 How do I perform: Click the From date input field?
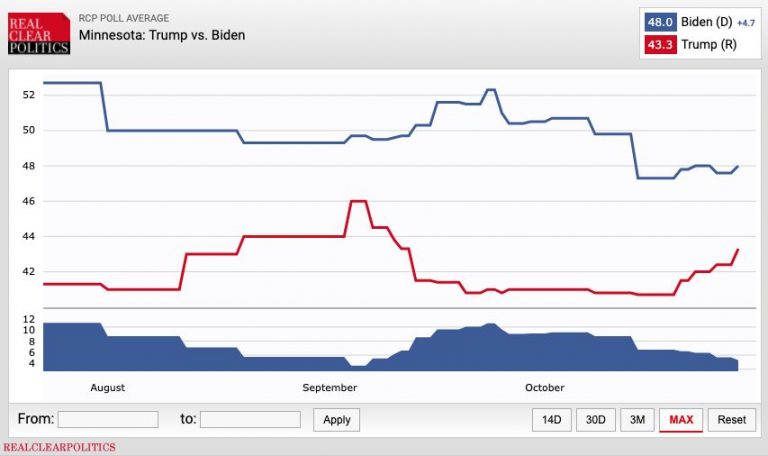108,419
